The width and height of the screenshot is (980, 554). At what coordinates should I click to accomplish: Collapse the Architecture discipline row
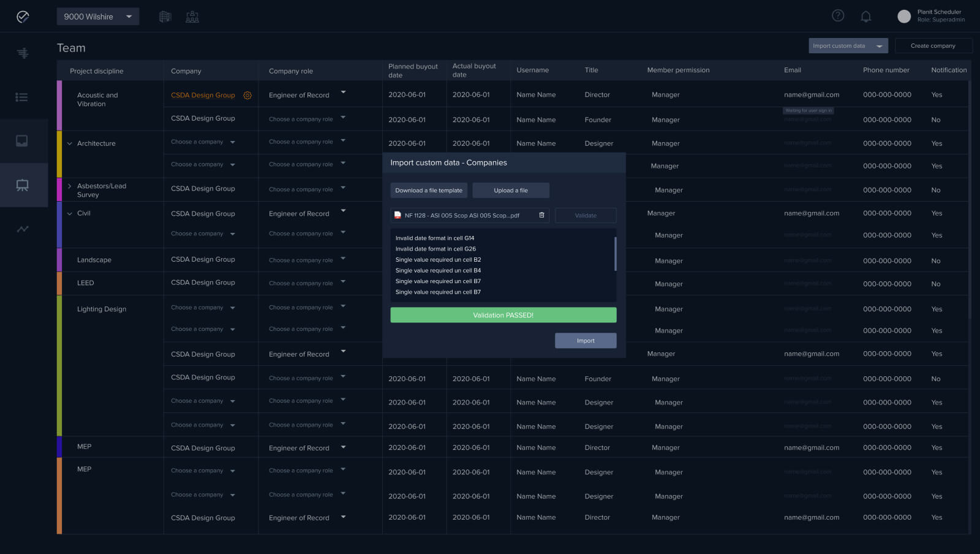[x=70, y=143]
